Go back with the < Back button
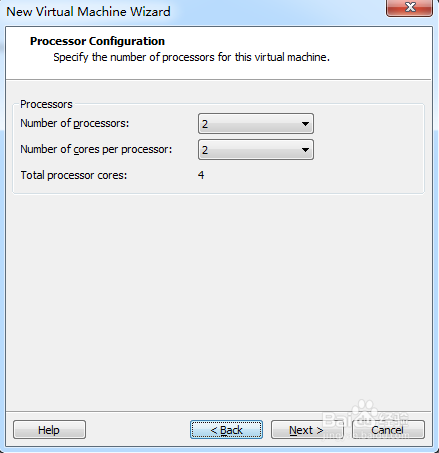Viewport: 439px width, 453px height. 226,430
